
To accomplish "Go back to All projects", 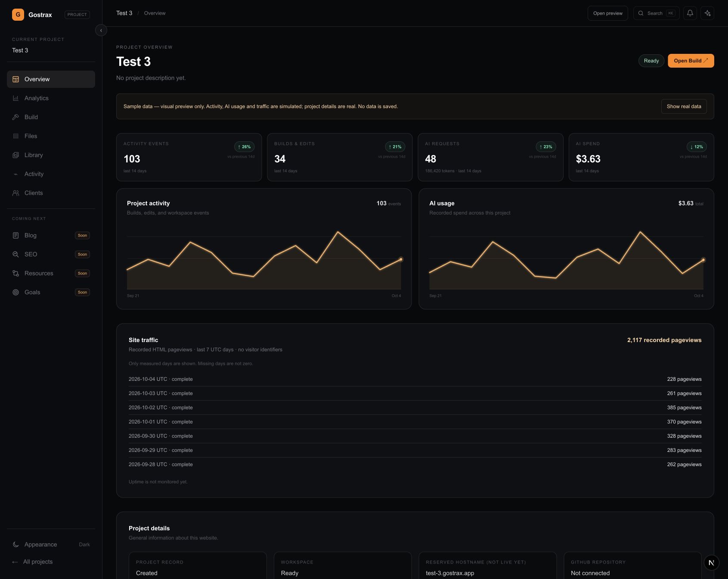I will pyautogui.click(x=51, y=562).
